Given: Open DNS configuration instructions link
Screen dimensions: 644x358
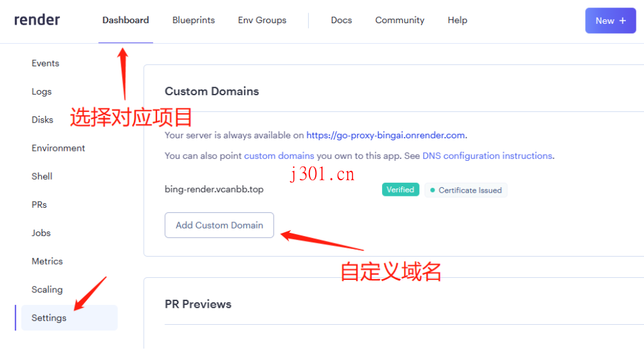Looking at the screenshot, I should coord(487,156).
